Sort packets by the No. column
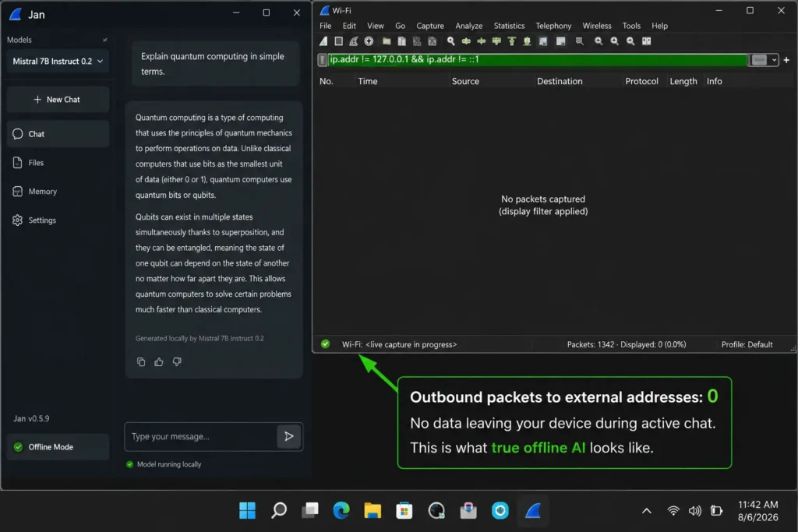The height and width of the screenshot is (532, 798). point(327,81)
